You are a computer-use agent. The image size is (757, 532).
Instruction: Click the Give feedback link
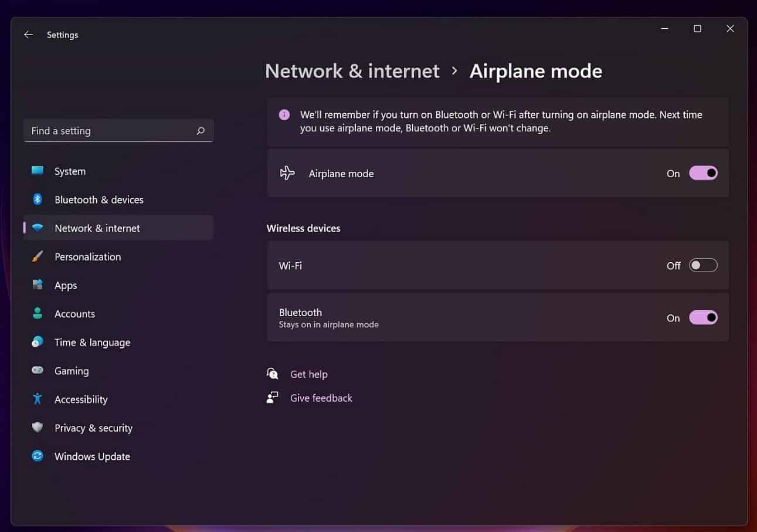(321, 398)
